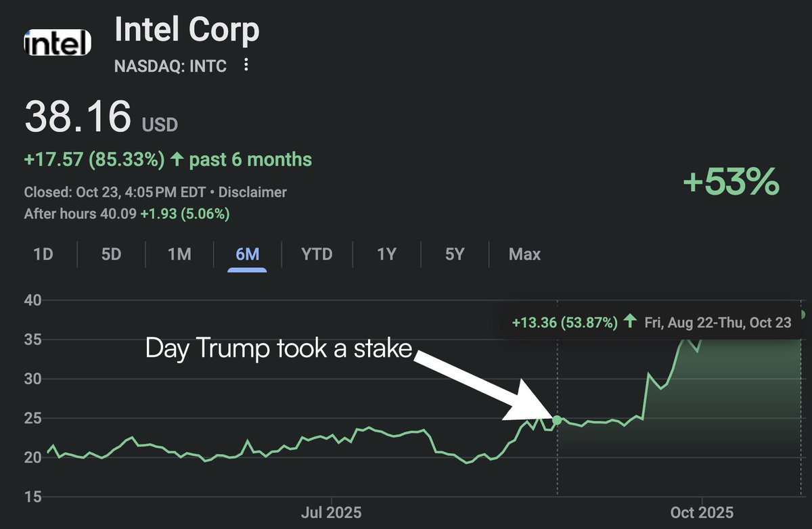812x529 pixels.
Task: Click the up arrow in the chart tooltip
Action: 629,323
